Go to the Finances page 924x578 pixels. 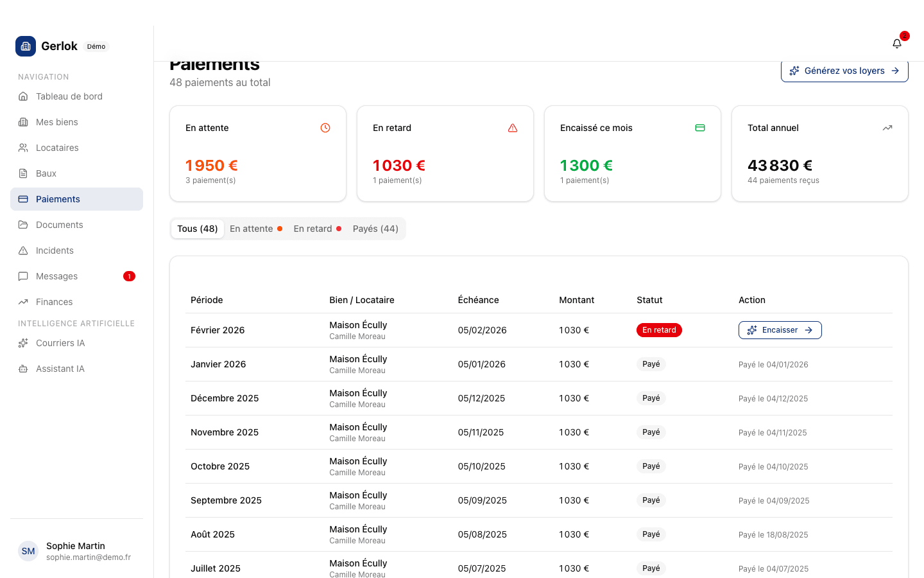point(55,302)
